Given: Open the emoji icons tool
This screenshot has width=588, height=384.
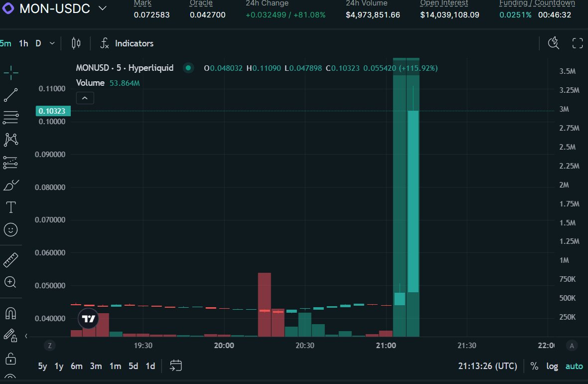Looking at the screenshot, I should (x=11, y=230).
